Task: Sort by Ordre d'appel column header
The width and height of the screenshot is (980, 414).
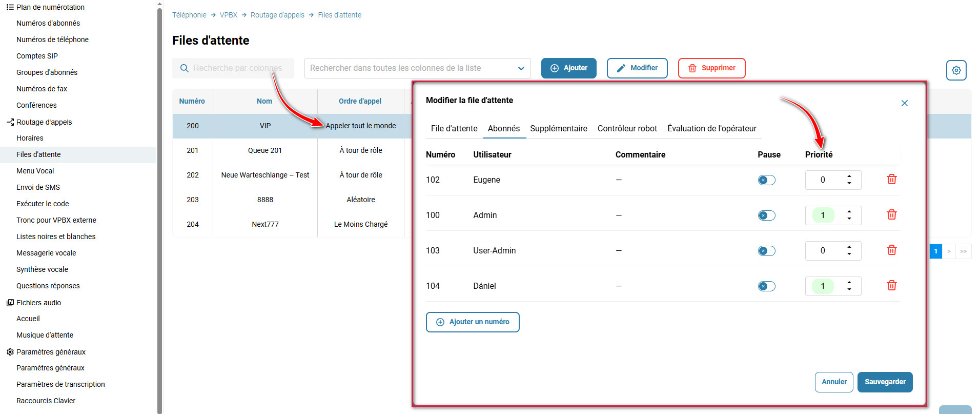Action: [x=360, y=101]
